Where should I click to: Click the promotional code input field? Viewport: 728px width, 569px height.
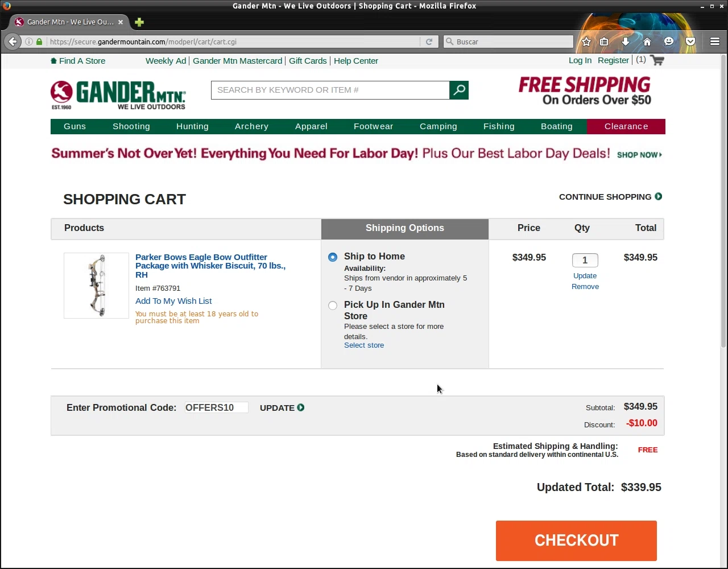(216, 407)
